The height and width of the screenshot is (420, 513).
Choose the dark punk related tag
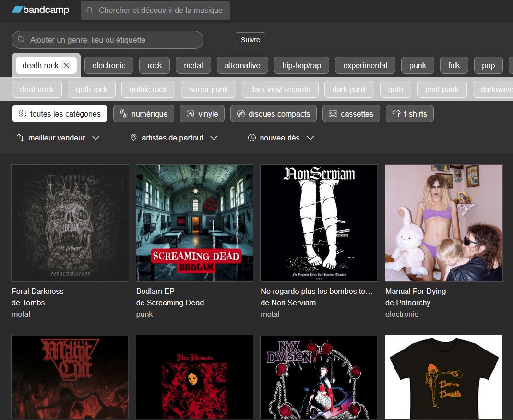[x=349, y=89]
